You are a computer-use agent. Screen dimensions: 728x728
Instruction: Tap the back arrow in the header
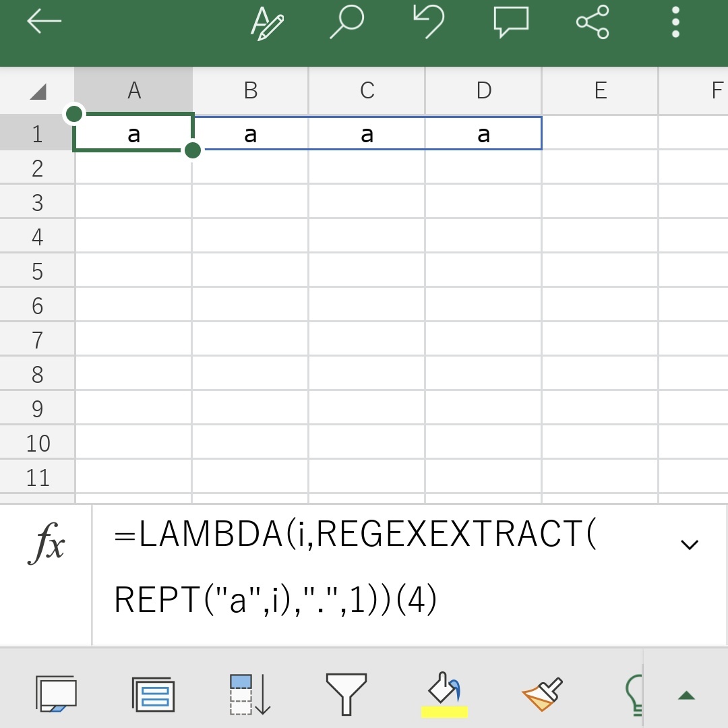[44, 21]
